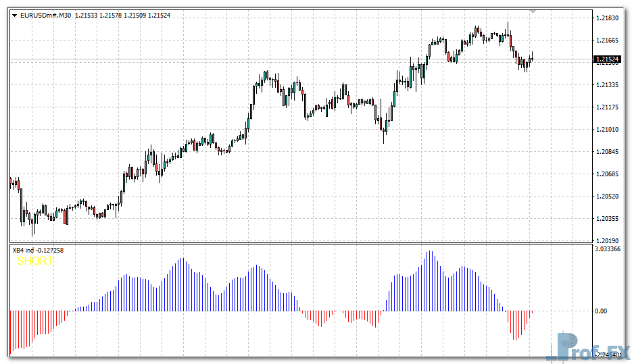Click the 1.20190 price scale label
The height and width of the screenshot is (364, 632).
(608, 240)
